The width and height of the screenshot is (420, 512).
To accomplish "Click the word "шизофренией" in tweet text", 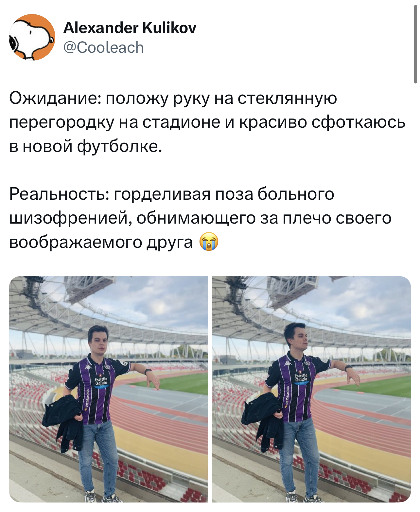I will [x=71, y=218].
